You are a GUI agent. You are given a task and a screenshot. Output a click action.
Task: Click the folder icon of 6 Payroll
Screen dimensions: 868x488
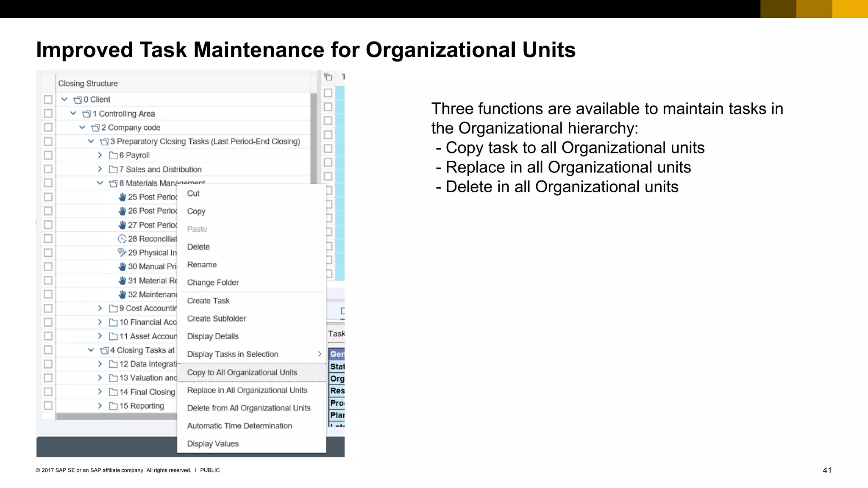[113, 155]
